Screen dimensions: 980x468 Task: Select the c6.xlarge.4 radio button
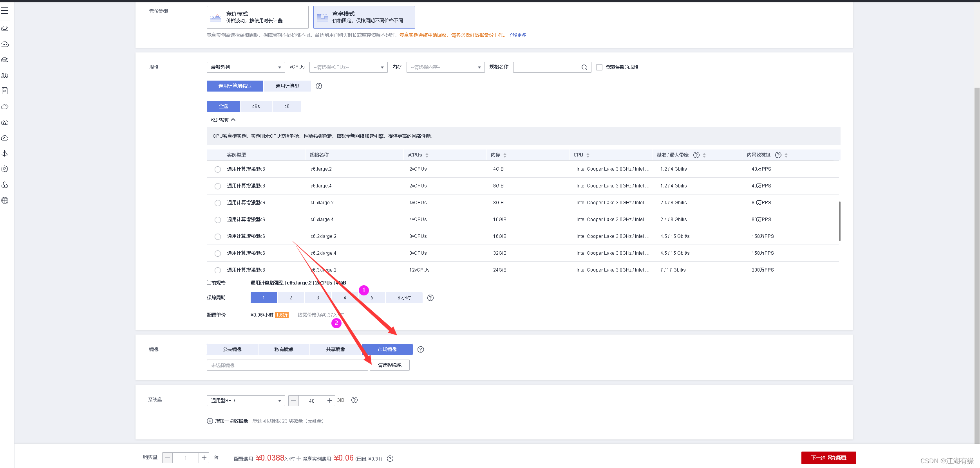coord(218,220)
